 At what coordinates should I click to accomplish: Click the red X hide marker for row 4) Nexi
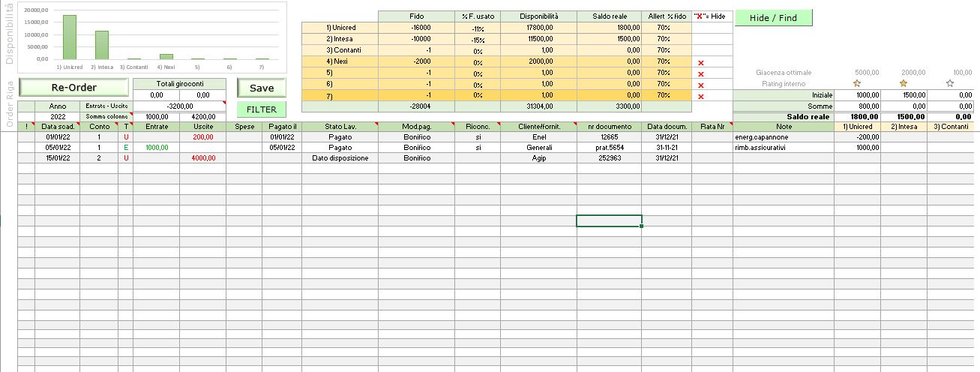701,64
